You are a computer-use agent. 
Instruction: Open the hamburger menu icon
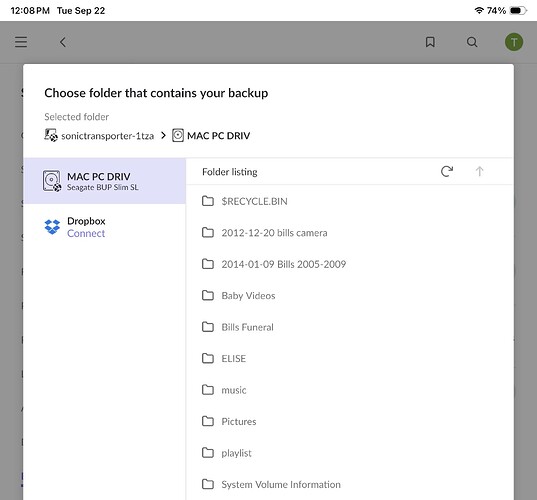pos(21,42)
